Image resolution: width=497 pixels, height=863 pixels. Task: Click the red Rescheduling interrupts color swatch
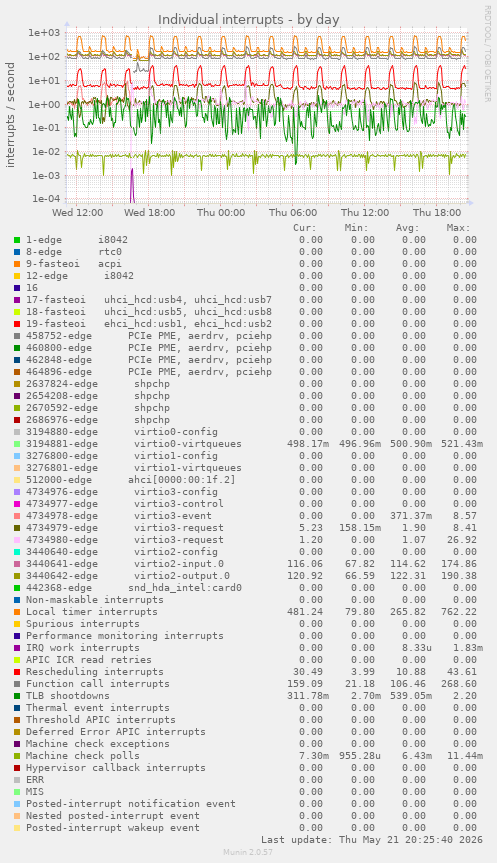(17, 672)
